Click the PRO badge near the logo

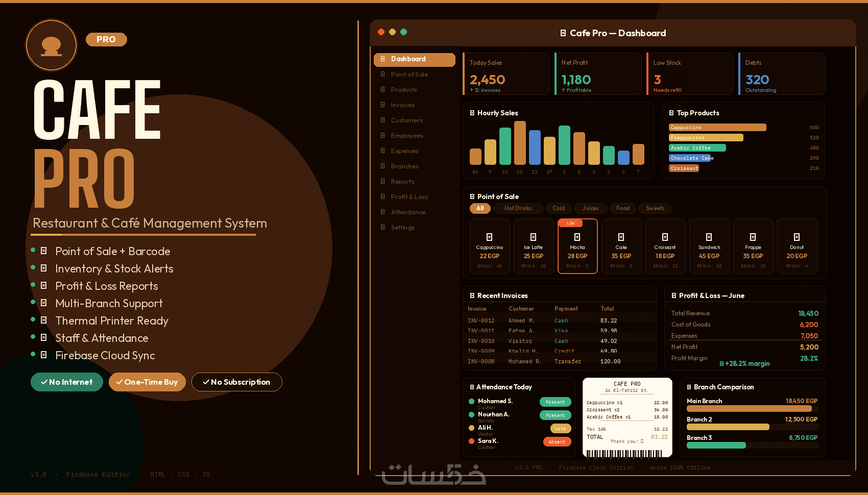(x=106, y=39)
